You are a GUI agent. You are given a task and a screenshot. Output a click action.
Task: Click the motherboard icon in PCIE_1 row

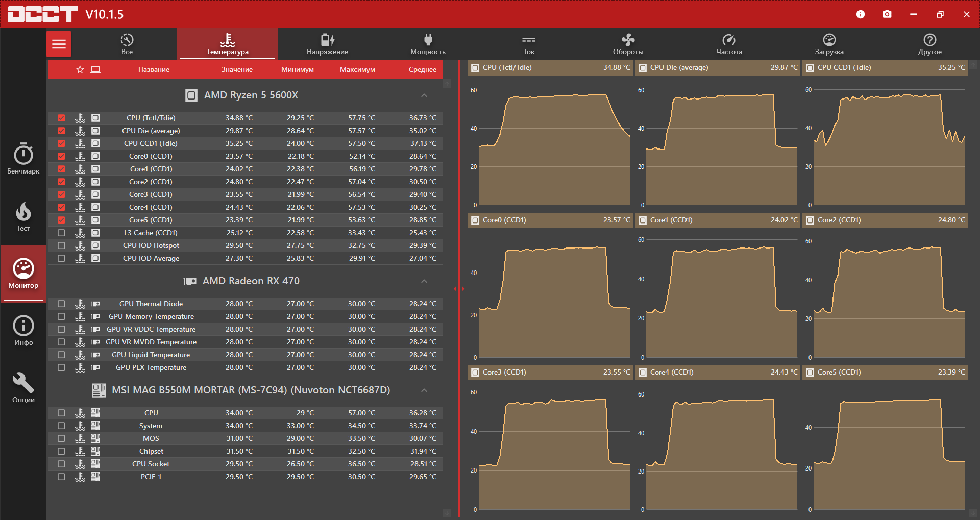[95, 477]
